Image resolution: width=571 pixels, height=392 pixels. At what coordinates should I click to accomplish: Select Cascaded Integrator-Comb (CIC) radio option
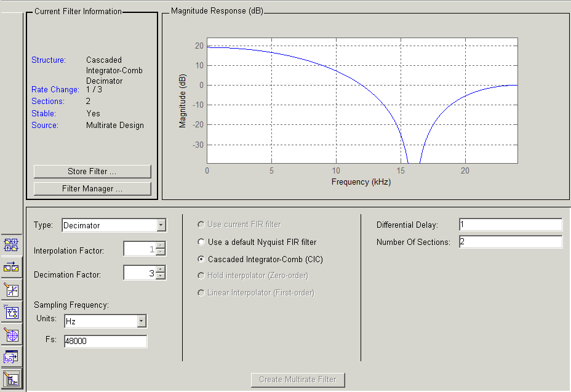click(x=260, y=259)
